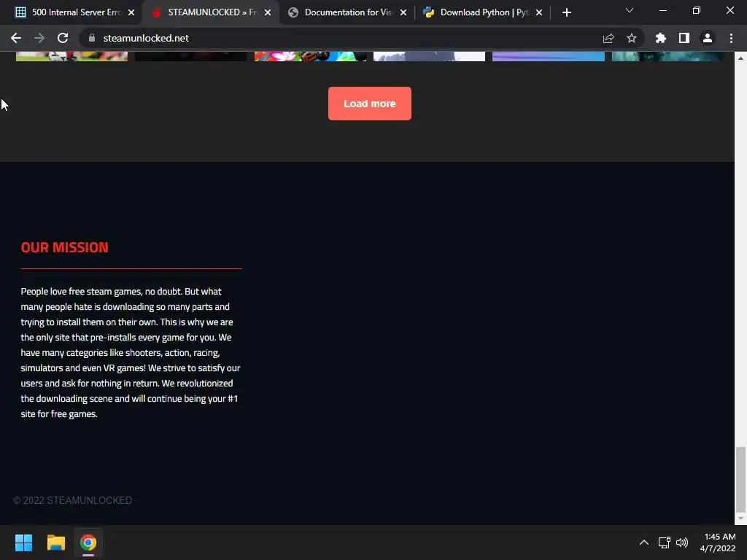This screenshot has width=747, height=560.
Task: Click scrollbar down arrow
Action: (740, 518)
